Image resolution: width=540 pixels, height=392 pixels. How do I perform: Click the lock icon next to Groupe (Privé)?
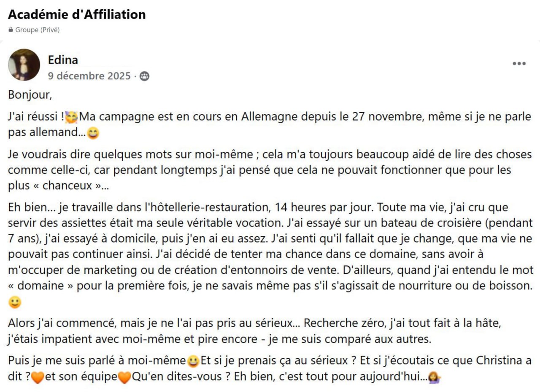click(x=11, y=30)
